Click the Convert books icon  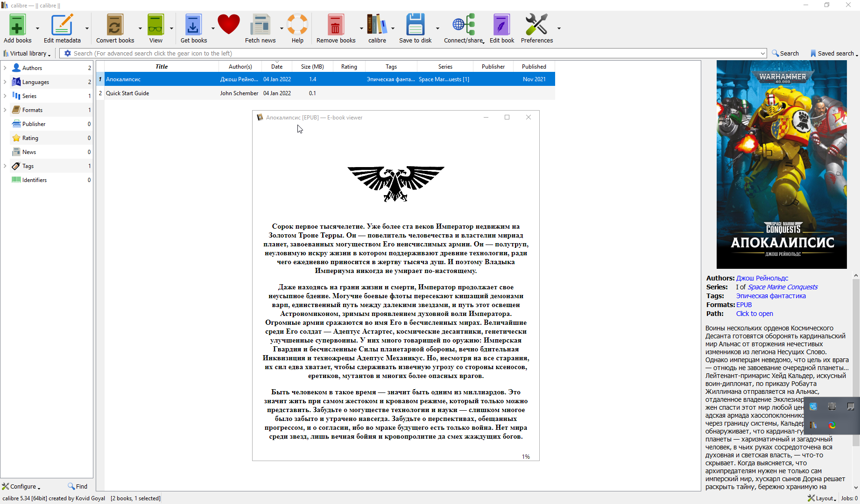[x=115, y=25]
